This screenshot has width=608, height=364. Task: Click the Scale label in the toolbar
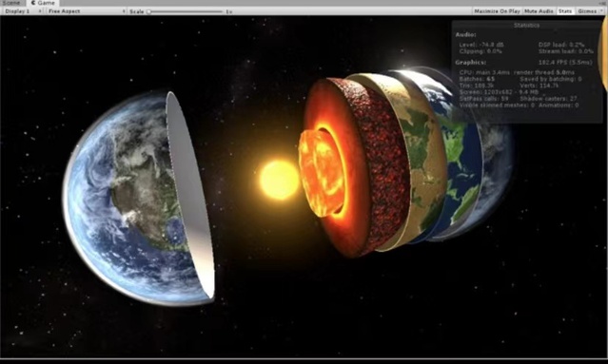(x=136, y=11)
